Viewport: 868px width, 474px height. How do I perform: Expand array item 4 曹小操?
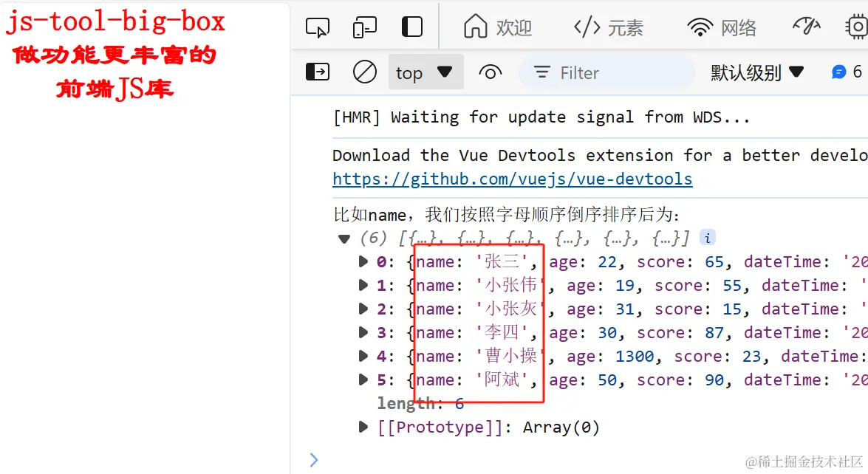click(x=363, y=356)
